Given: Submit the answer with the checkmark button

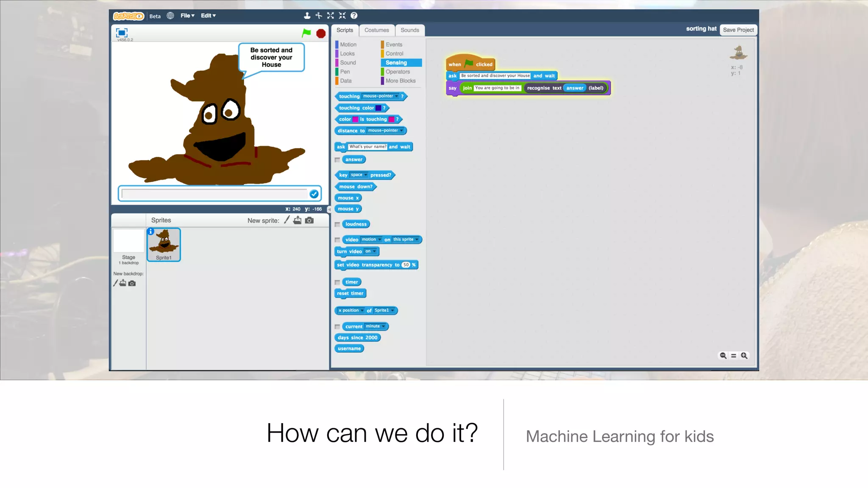Looking at the screenshot, I should [x=314, y=194].
